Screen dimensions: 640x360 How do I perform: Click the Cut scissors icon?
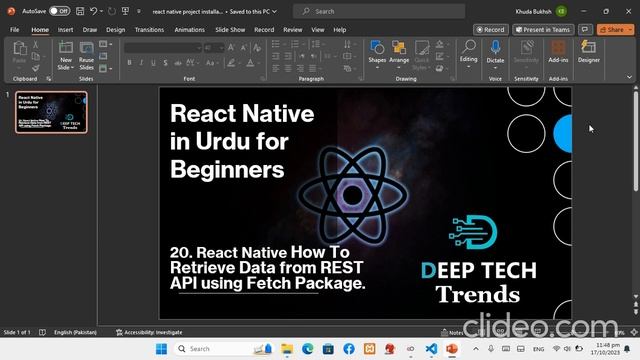[x=36, y=44]
